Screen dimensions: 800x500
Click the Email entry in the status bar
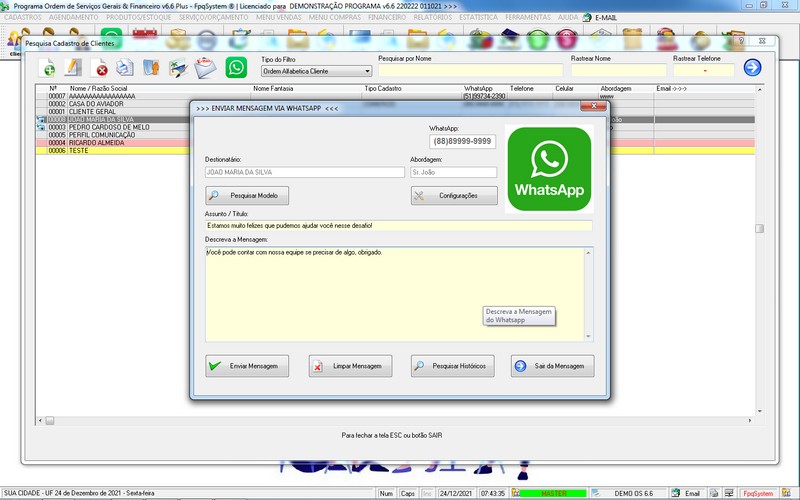click(686, 493)
